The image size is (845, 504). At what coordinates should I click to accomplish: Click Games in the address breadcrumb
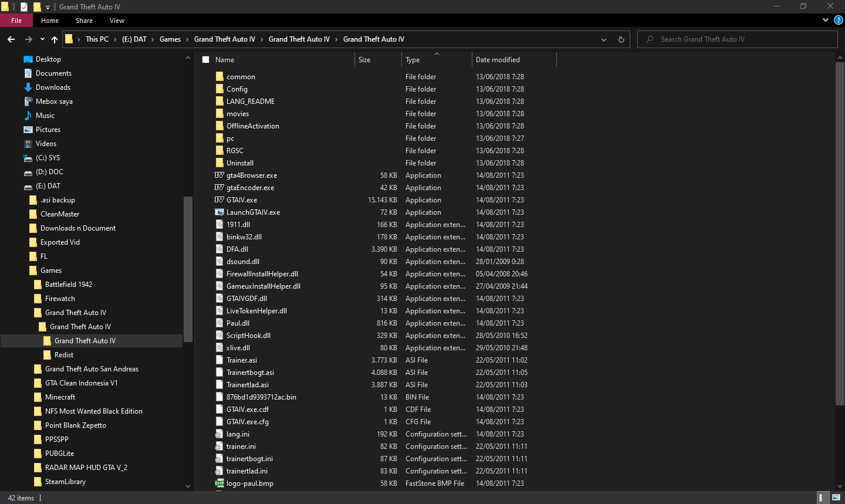(x=170, y=39)
